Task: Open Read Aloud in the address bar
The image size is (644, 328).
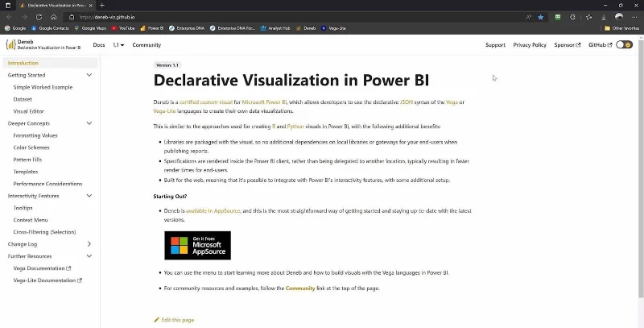Action: 529,17
